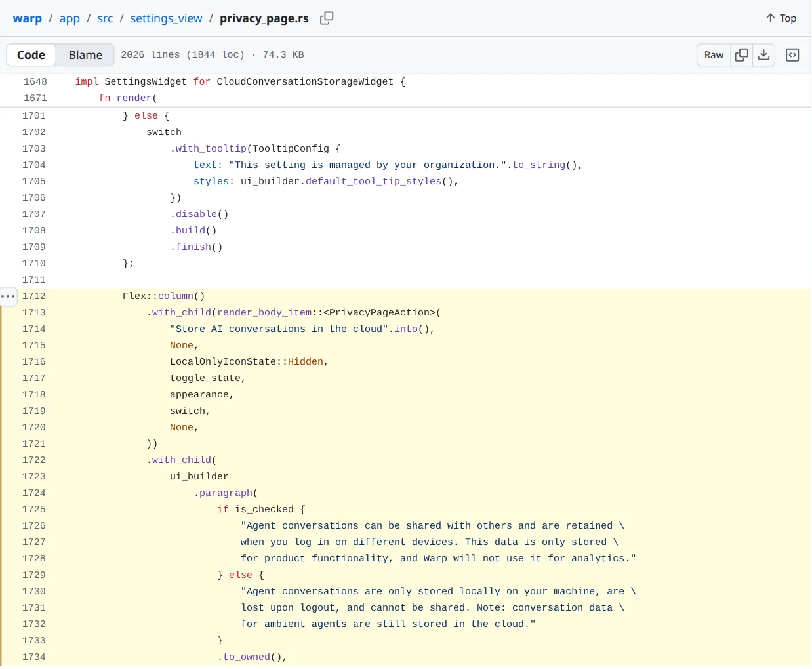The image size is (812, 669).
Task: Select line number 1710
Action: 34,264
